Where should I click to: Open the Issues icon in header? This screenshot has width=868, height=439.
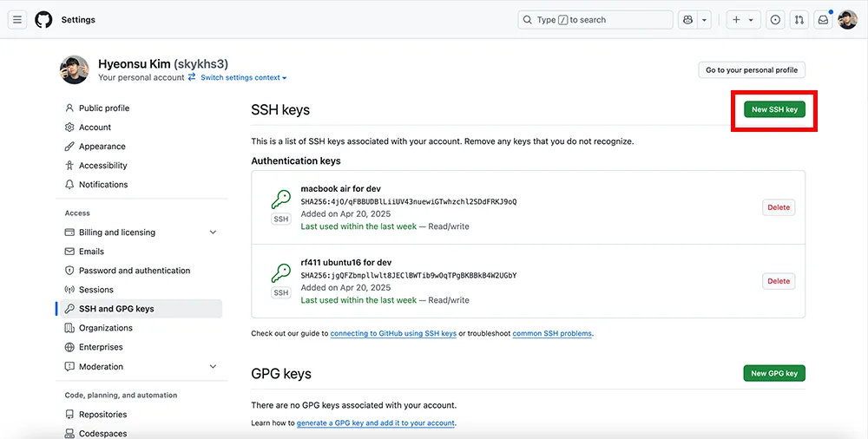pos(775,20)
